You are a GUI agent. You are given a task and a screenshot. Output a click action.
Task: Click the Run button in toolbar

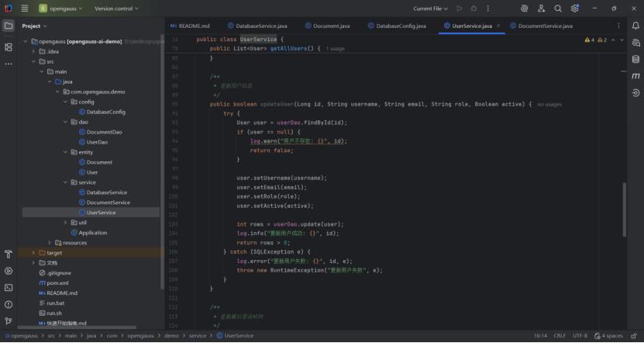click(x=460, y=9)
